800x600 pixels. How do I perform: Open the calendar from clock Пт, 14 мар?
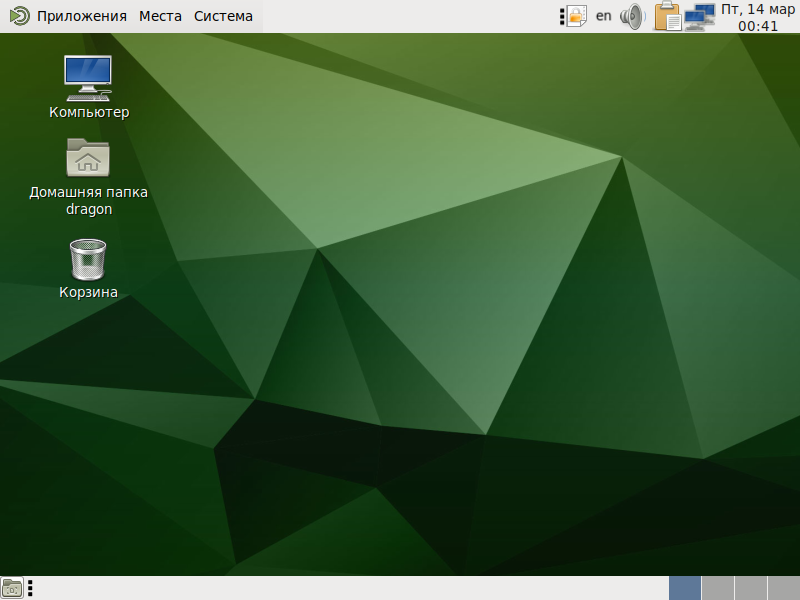758,17
